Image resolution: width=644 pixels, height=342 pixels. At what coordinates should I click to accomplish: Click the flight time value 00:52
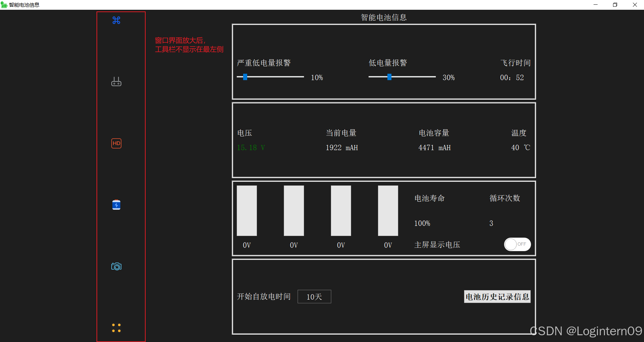tap(512, 78)
